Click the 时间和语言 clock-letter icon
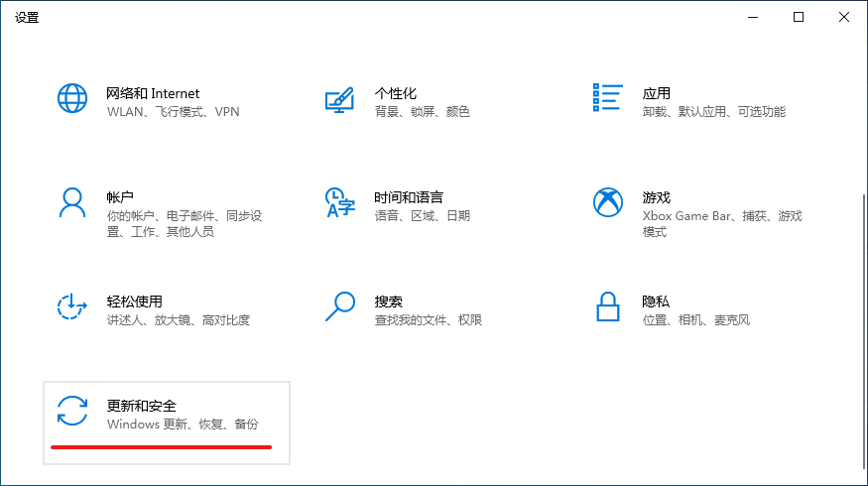 point(340,202)
